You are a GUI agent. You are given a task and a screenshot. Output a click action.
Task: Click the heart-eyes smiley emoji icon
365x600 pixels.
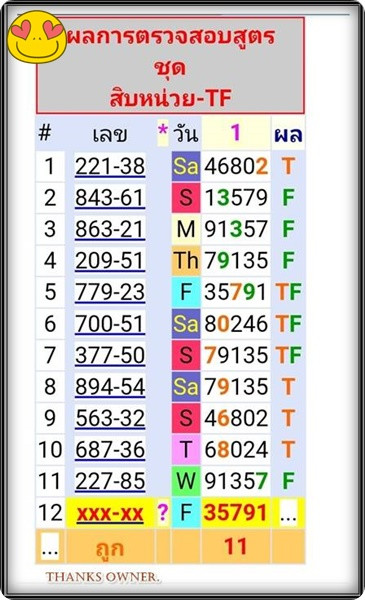click(x=37, y=37)
